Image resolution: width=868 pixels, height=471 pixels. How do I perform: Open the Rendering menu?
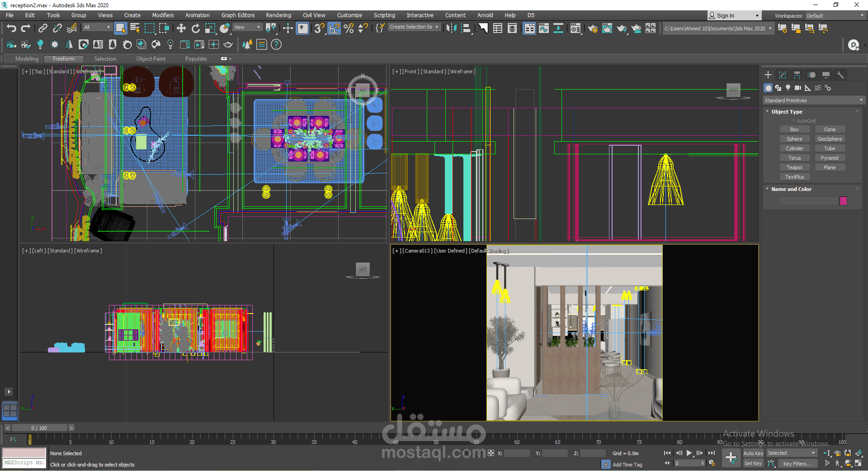[278, 15]
